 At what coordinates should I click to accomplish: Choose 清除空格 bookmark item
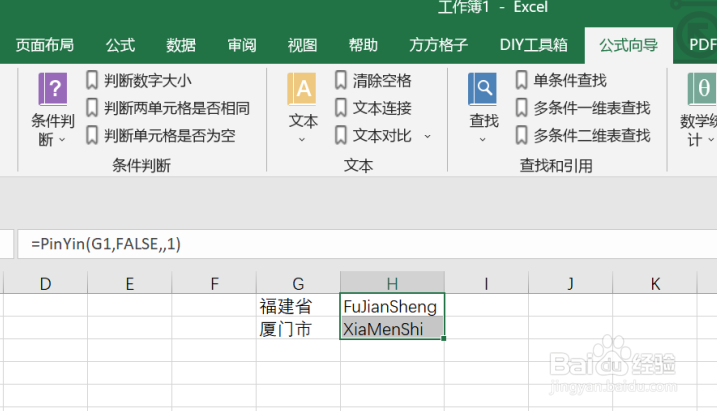373,80
